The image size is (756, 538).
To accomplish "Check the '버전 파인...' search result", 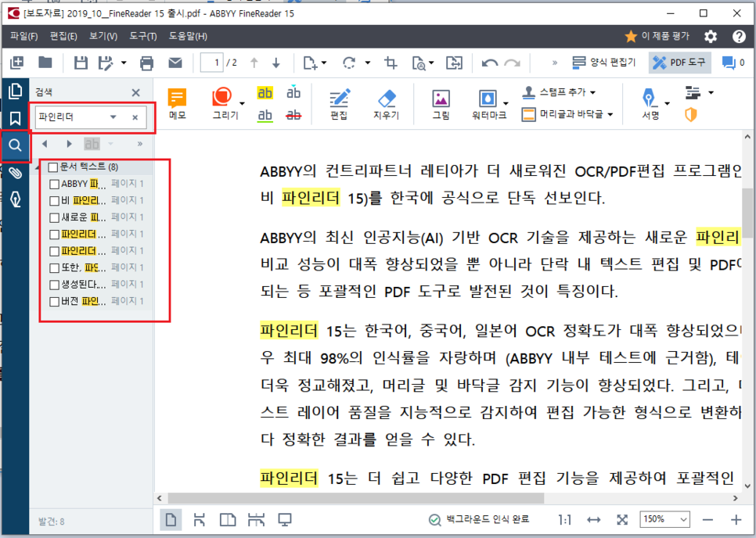I will 55,302.
